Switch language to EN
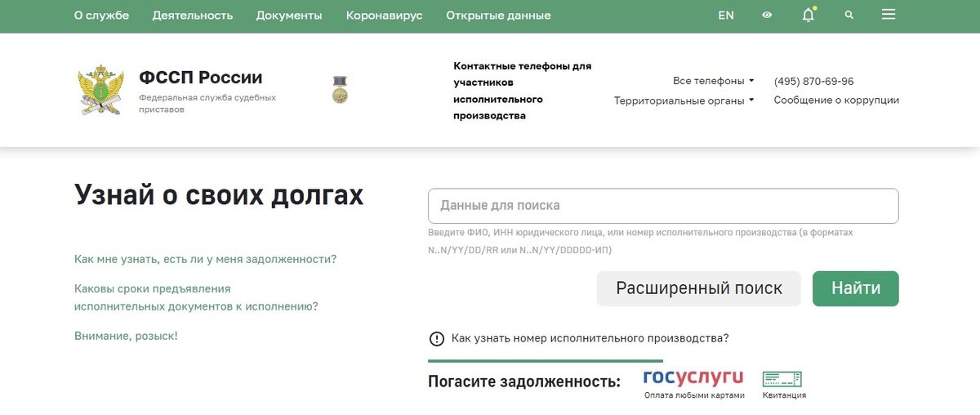 pos(726,16)
